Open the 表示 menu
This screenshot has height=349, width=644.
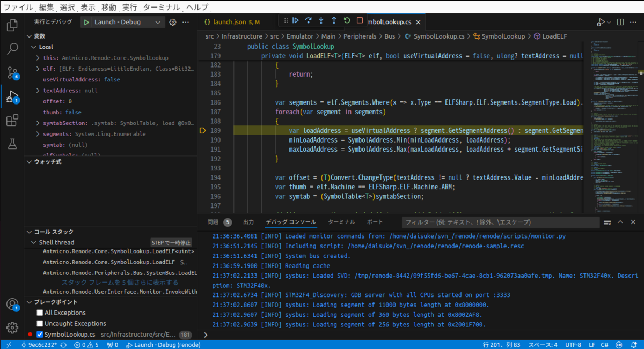click(87, 8)
